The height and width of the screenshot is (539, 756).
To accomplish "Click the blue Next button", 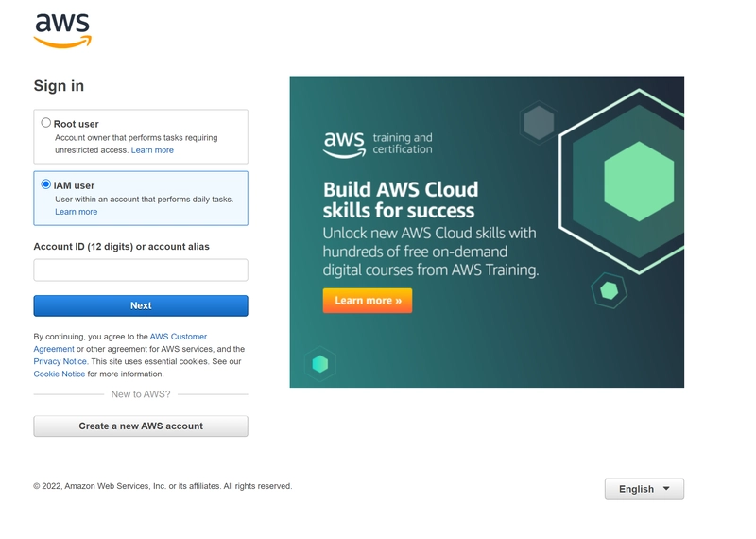I will click(x=141, y=306).
